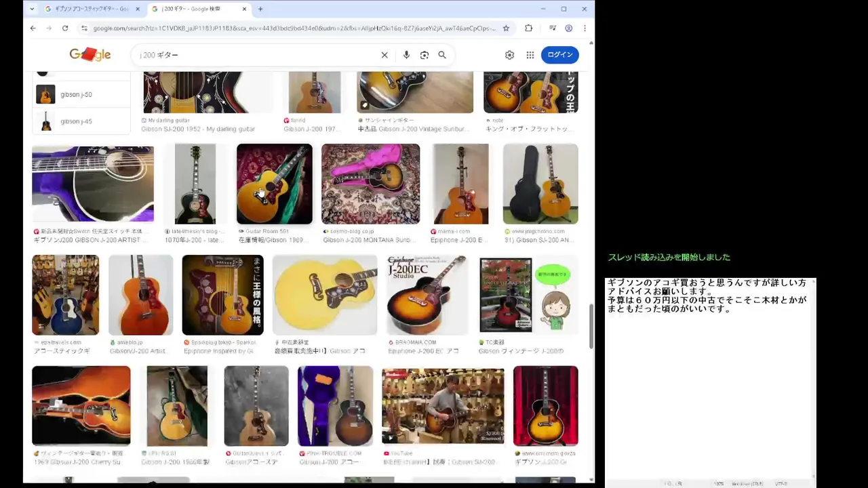Viewport: 868px width, 488px height.
Task: Click the 高額買取実施中 Gibson アコ caption
Action: tap(320, 351)
